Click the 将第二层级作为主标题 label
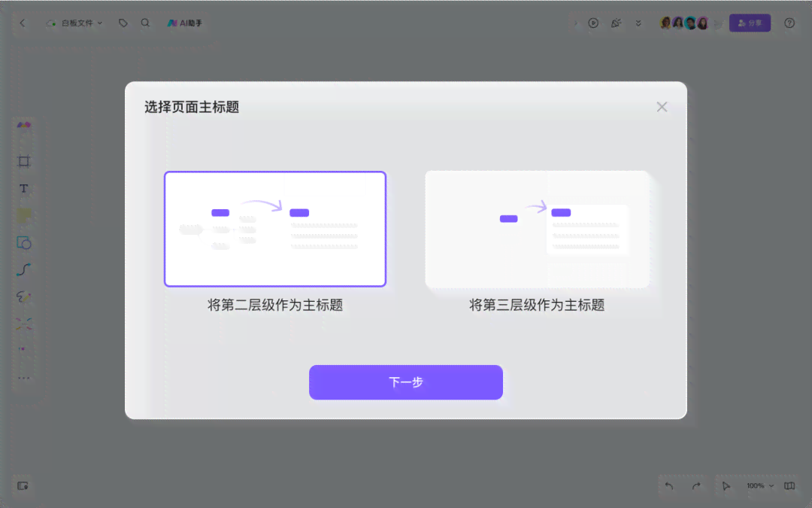Image resolution: width=812 pixels, height=508 pixels. point(275,305)
